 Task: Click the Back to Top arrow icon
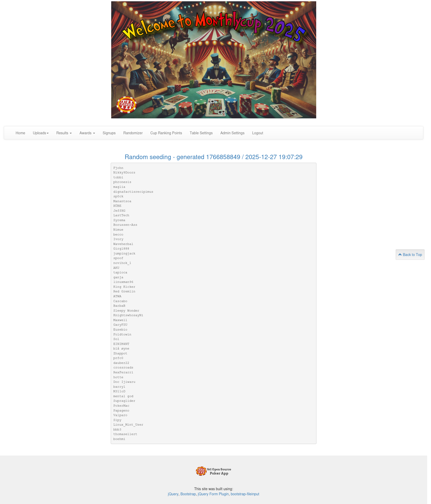(400, 254)
